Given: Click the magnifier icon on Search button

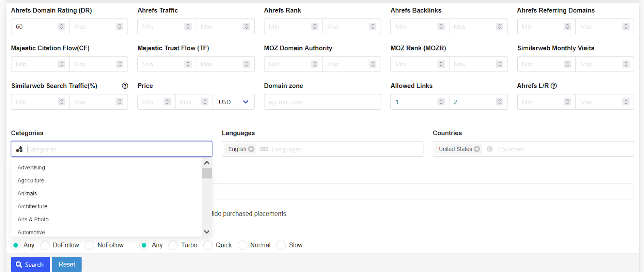Looking at the screenshot, I should coord(19,265).
